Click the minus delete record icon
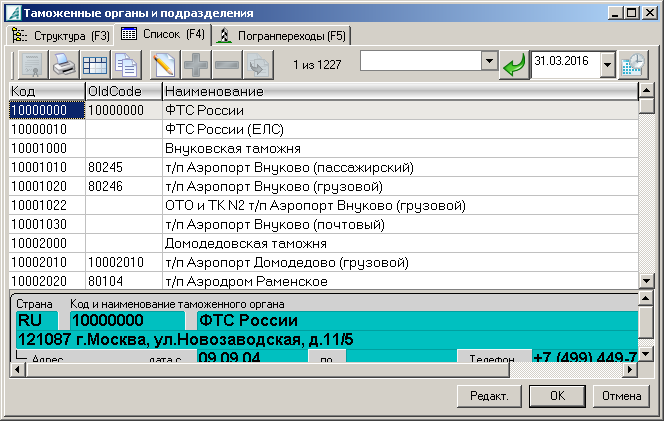This screenshot has height=421, width=664. point(227,65)
